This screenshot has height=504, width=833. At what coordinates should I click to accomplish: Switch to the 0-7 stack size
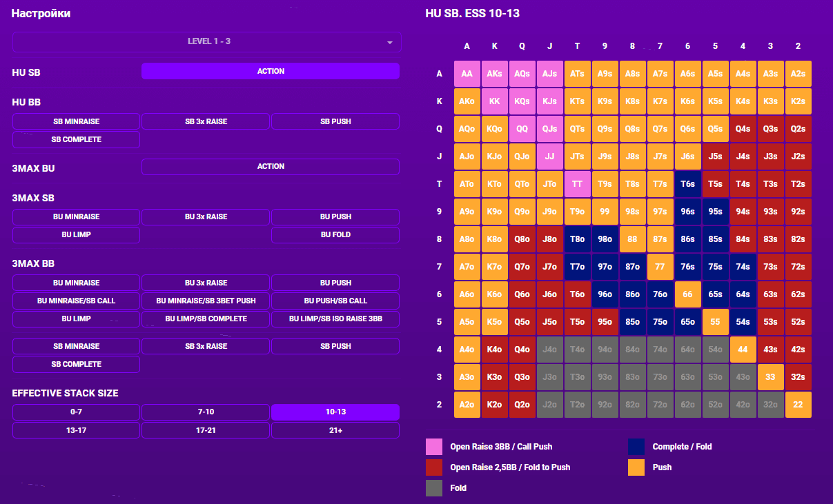(x=76, y=412)
